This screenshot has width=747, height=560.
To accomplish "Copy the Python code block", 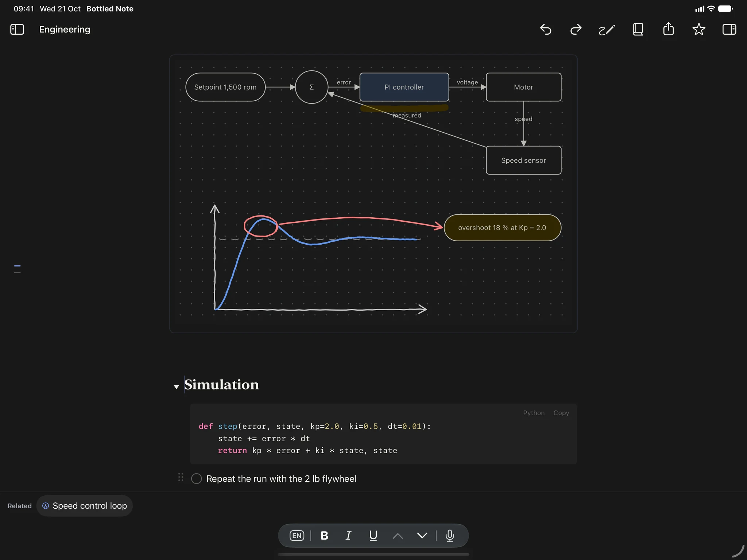I will pos(561,413).
